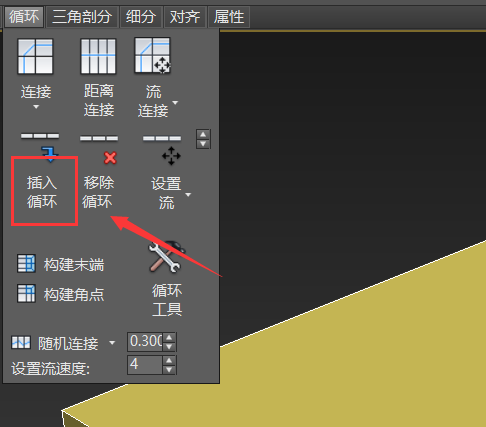Image resolution: width=486 pixels, height=427 pixels.
Task: Decrease the 设置流速度 spinner value
Action: [169, 369]
